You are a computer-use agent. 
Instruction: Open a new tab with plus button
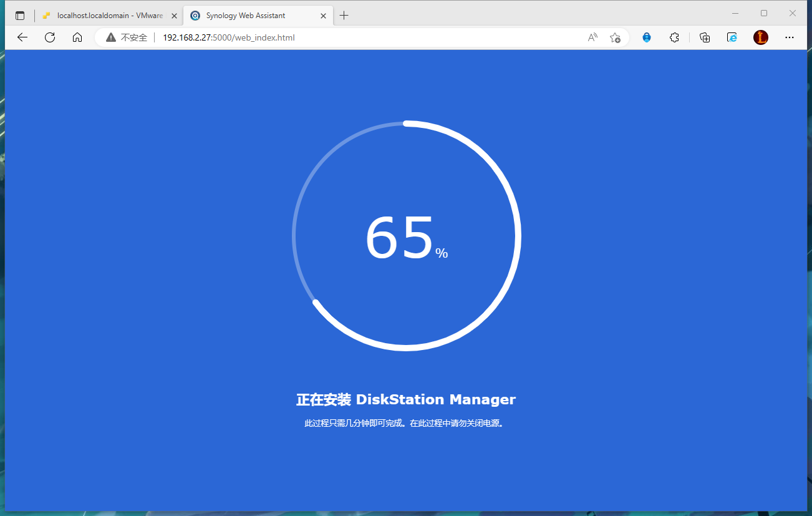pyautogui.click(x=344, y=16)
